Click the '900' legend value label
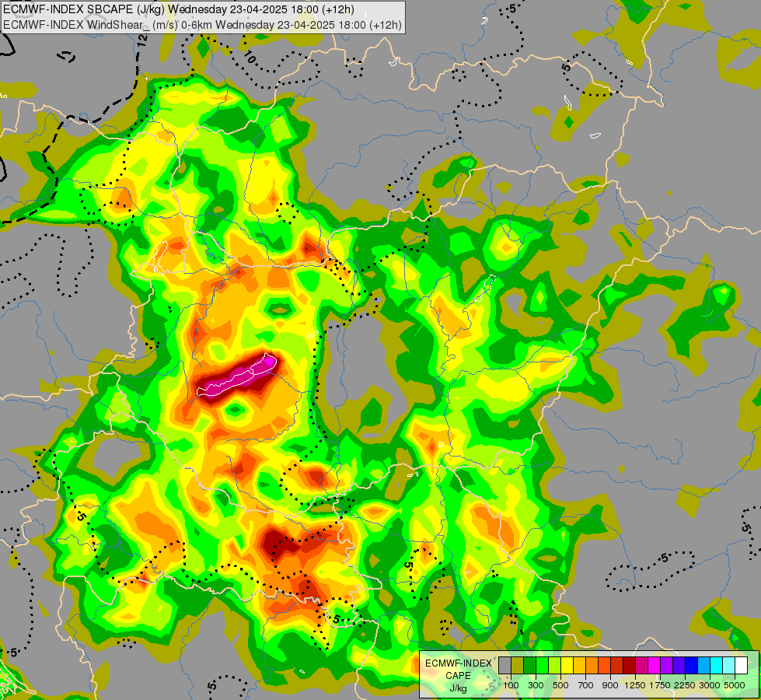The width and height of the screenshot is (761, 700). point(610,685)
